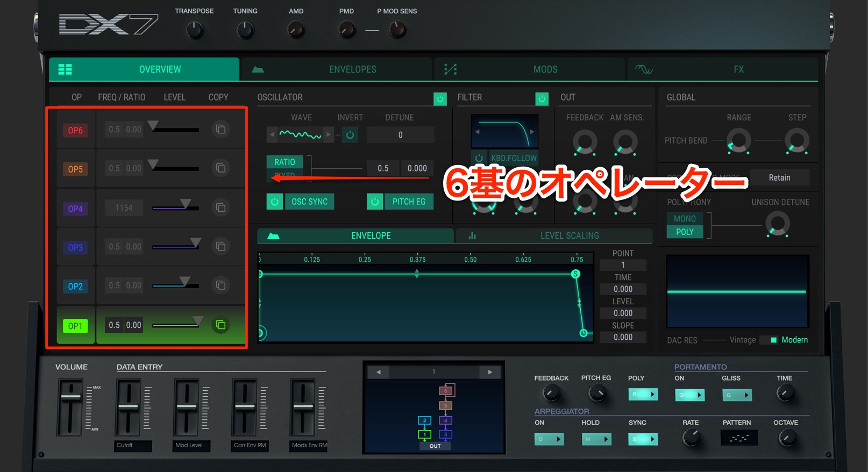Viewport: 868px width, 472px height.
Task: Toggle Arpeggiator ON switch
Action: click(x=549, y=439)
